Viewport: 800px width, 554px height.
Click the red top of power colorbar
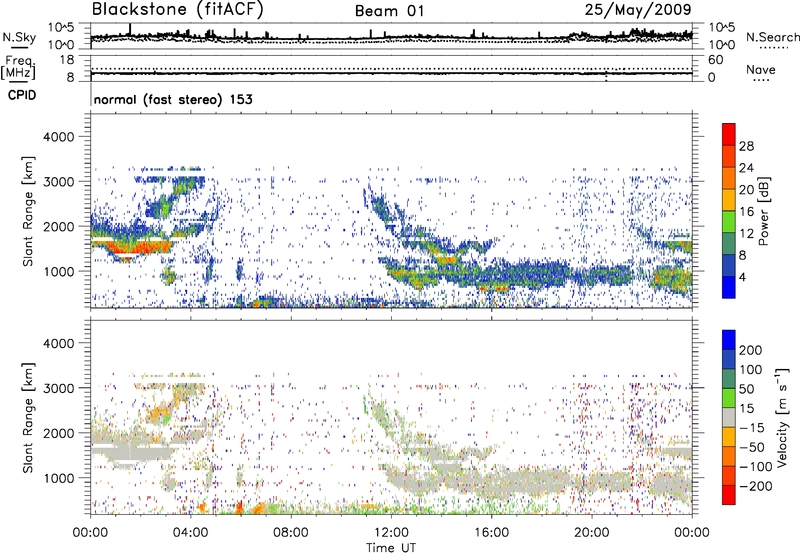[x=729, y=134]
